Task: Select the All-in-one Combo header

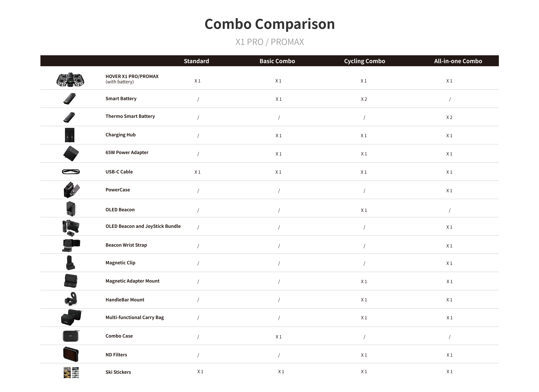Action: pyautogui.click(x=458, y=61)
